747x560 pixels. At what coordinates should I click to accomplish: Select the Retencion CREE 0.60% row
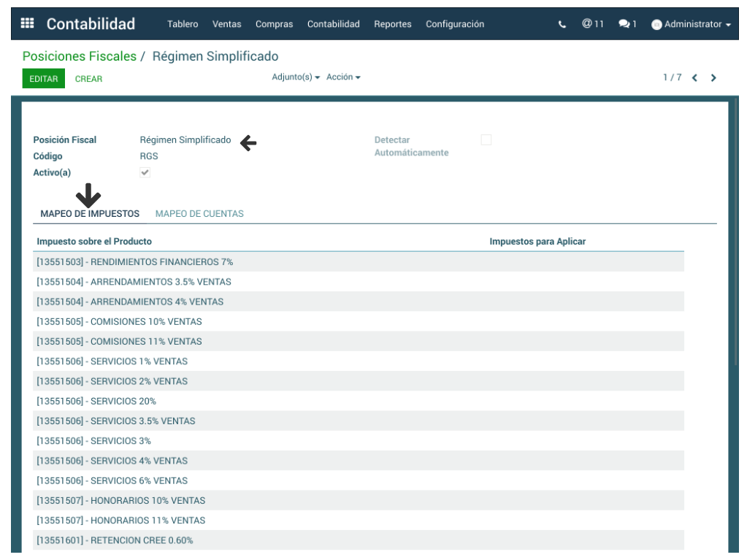pyautogui.click(x=115, y=540)
